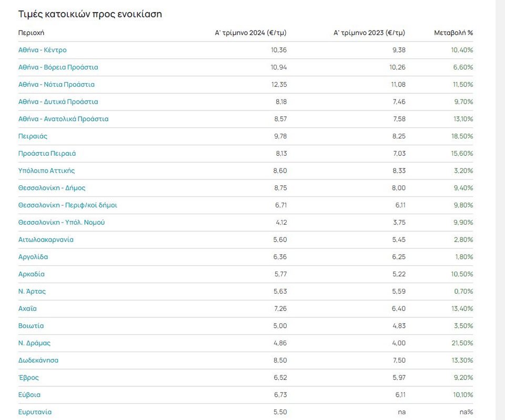
Task: Open the Προάστια Πειραιά link
Action: tap(47, 154)
